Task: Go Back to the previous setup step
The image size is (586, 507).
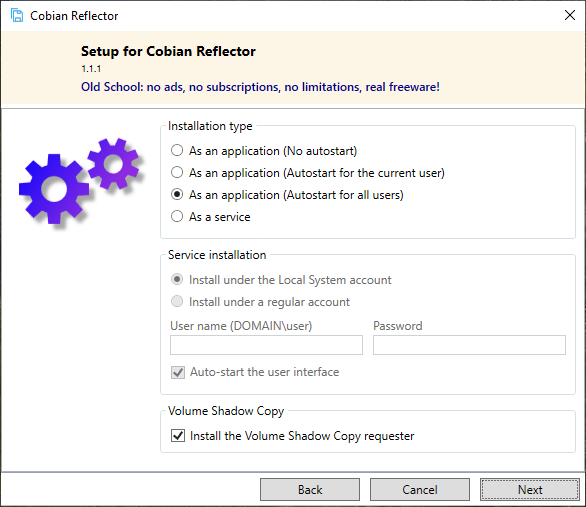Action: coord(310,489)
